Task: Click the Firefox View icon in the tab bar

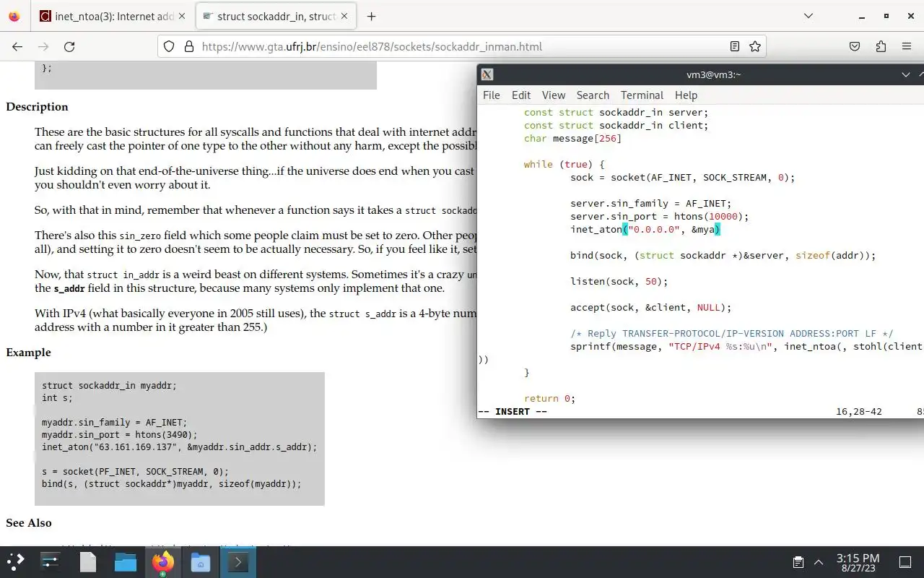Action: (x=14, y=16)
